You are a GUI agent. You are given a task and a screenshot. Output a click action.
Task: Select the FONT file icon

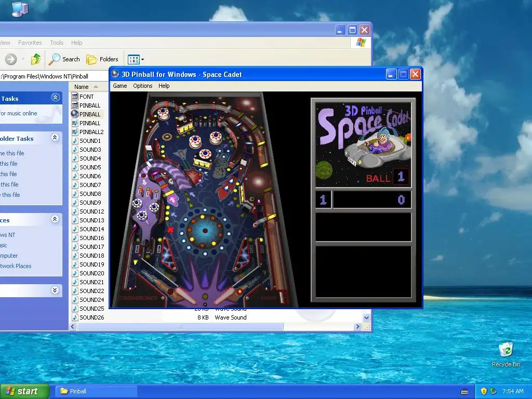(x=75, y=96)
